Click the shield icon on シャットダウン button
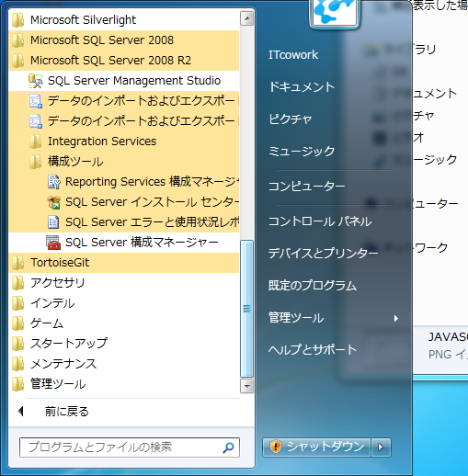The image size is (468, 476). tap(276, 447)
